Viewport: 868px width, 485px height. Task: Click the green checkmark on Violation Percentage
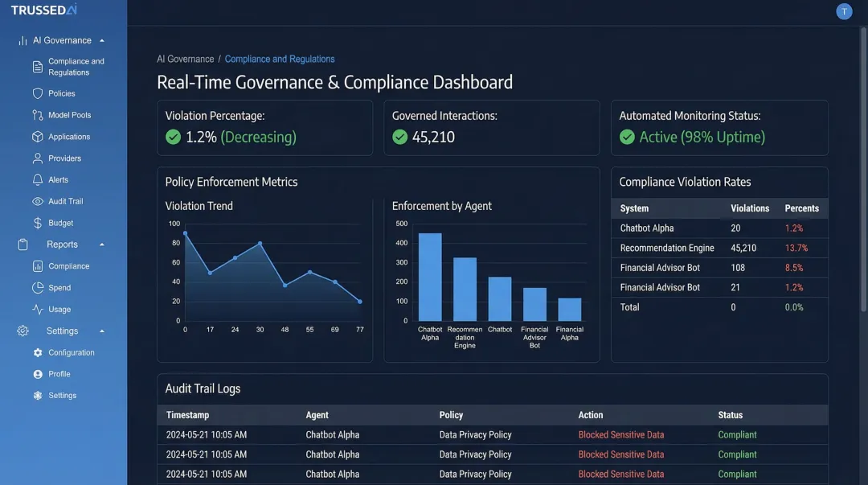click(x=172, y=137)
